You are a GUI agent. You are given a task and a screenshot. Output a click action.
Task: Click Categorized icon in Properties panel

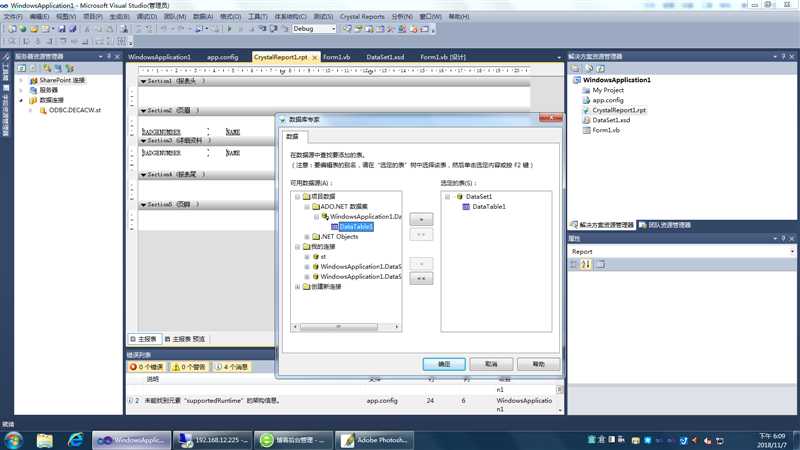(574, 264)
